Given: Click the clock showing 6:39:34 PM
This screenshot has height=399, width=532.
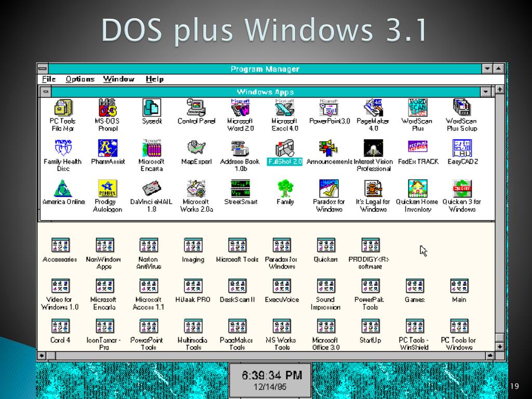Looking at the screenshot, I should coord(270,380).
